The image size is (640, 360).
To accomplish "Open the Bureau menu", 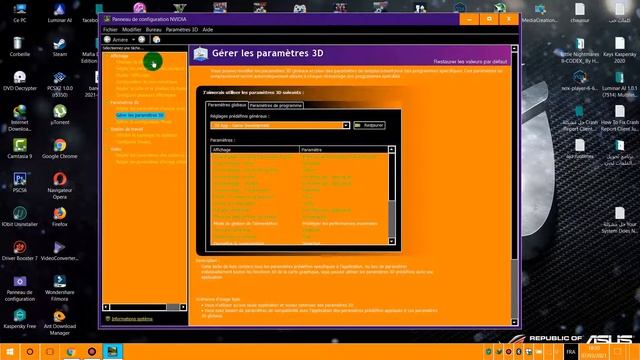I will point(153,30).
